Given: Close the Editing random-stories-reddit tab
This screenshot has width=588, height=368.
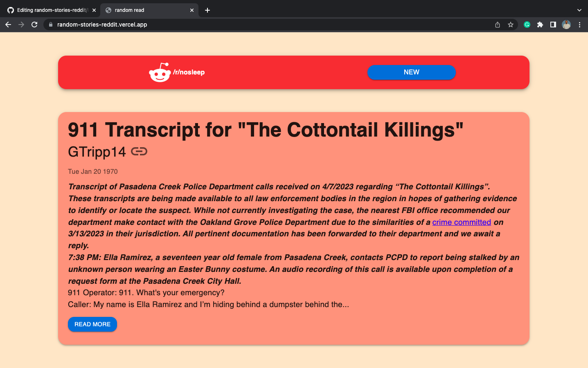Looking at the screenshot, I should coord(94,10).
